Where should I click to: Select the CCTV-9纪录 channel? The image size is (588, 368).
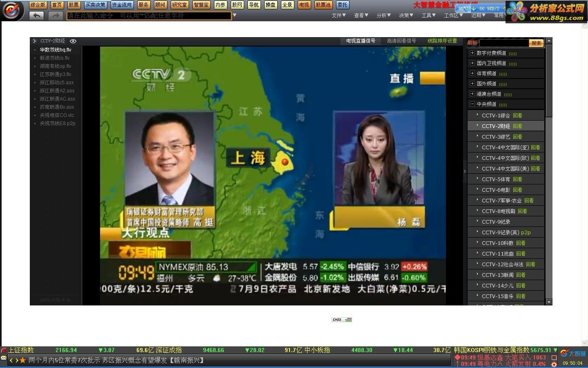click(496, 222)
